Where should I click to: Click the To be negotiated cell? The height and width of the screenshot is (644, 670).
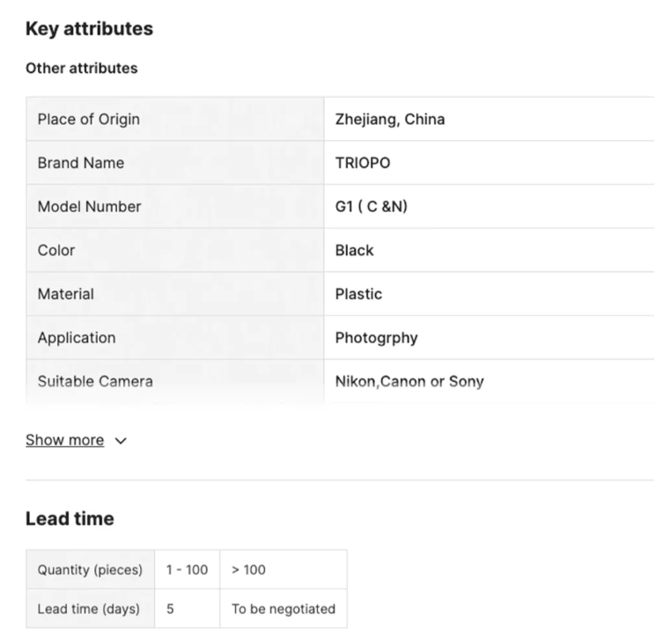[x=283, y=609]
